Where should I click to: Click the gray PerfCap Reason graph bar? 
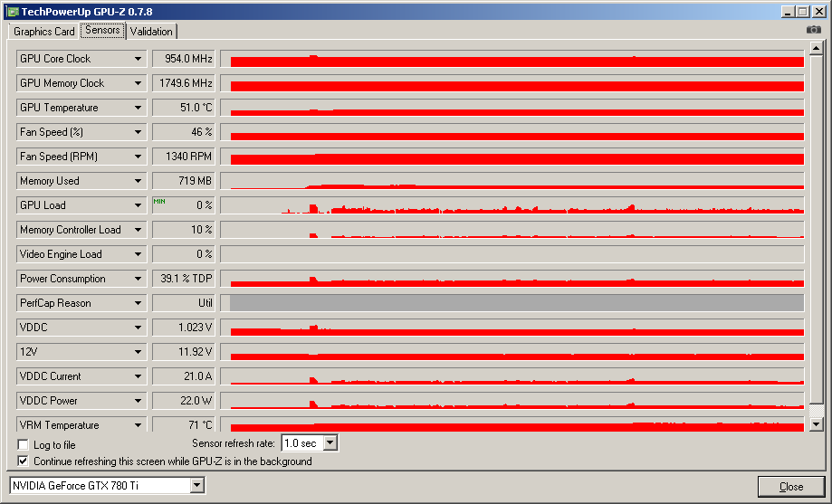coord(517,303)
